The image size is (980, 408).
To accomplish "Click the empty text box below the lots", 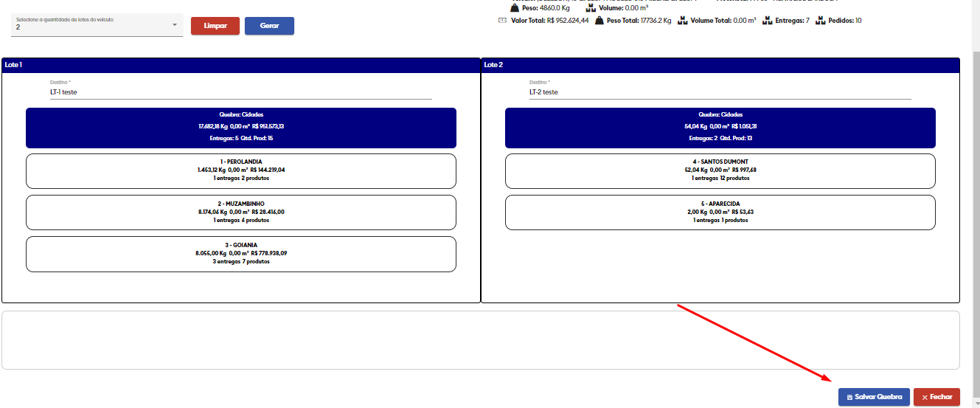I will click(481, 340).
